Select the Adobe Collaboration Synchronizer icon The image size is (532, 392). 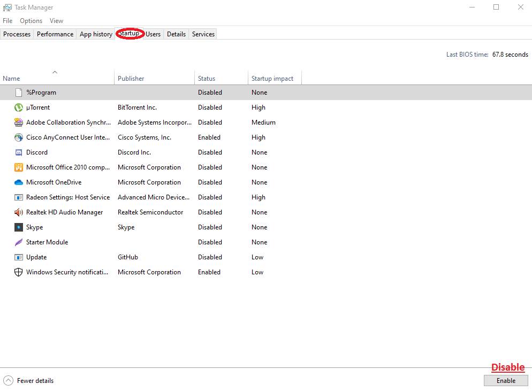[19, 122]
